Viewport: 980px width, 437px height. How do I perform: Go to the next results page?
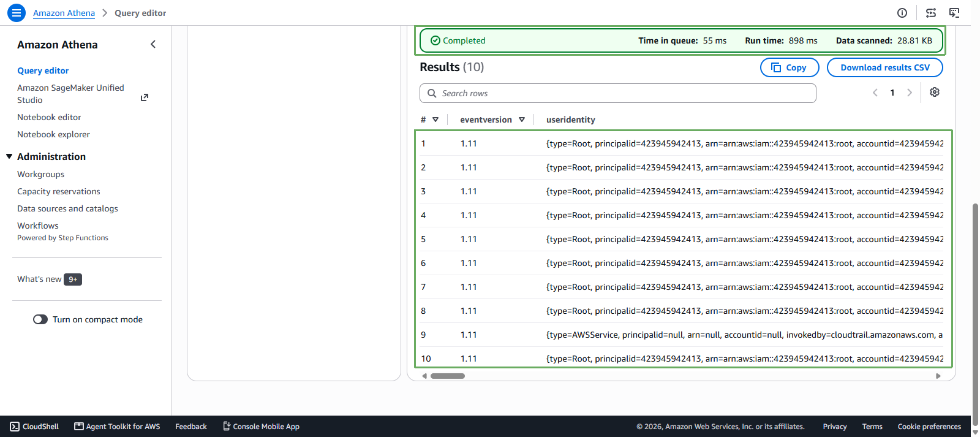click(910, 93)
